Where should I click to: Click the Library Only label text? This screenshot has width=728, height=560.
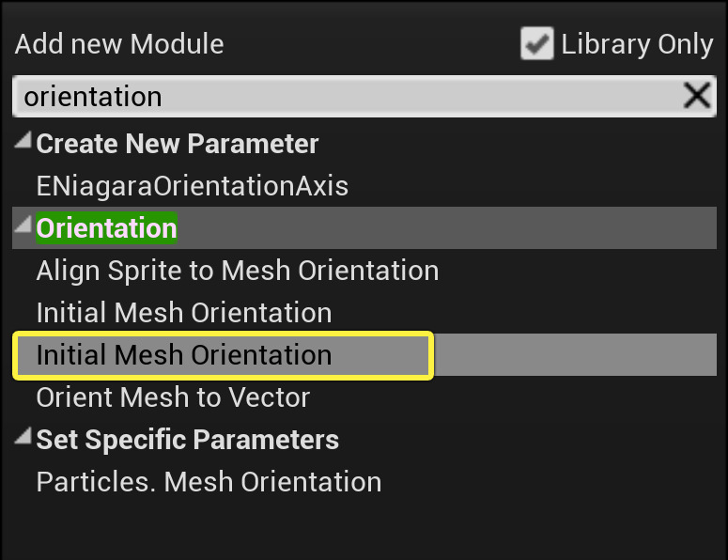click(637, 44)
